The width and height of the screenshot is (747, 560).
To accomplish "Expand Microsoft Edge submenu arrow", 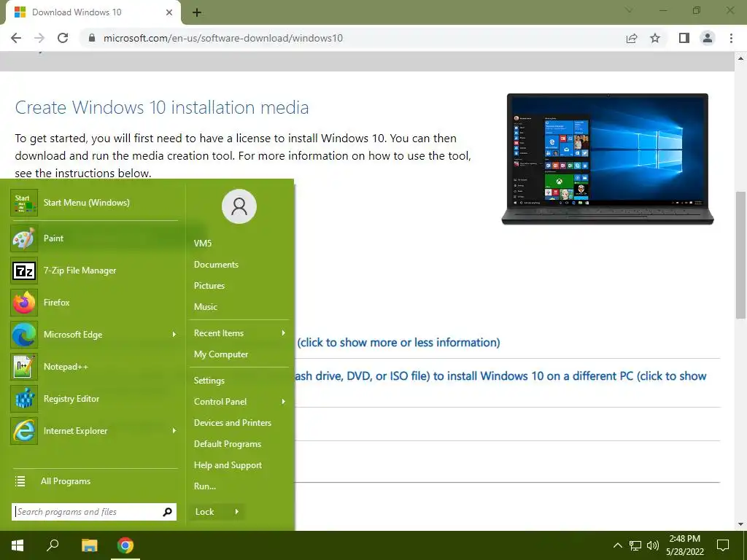I will [x=174, y=334].
